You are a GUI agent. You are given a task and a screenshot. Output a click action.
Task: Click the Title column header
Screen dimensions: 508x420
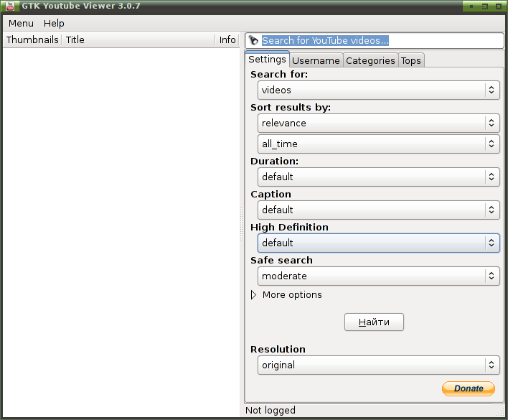coord(138,40)
